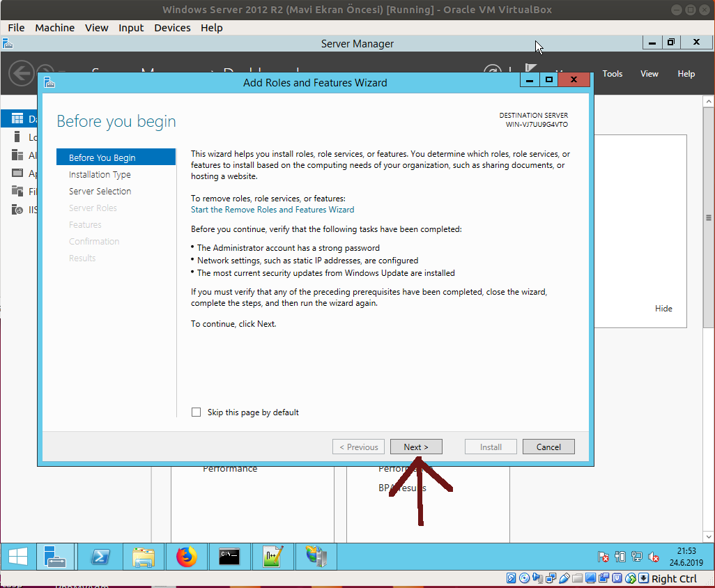
Task: Click the disabled Install button
Action: pyautogui.click(x=491, y=447)
